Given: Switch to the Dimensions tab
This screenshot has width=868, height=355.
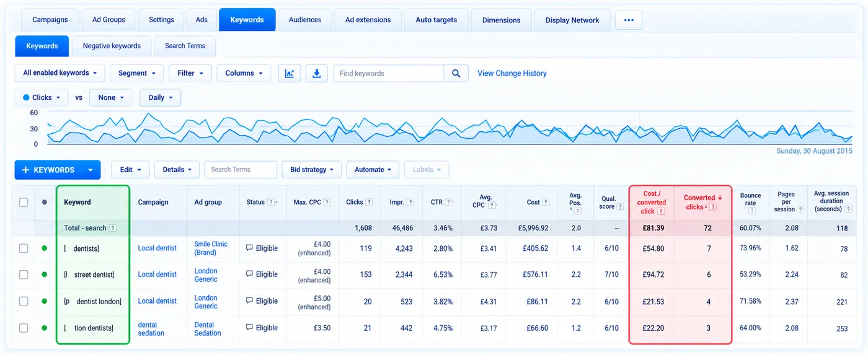Looking at the screenshot, I should coord(502,20).
